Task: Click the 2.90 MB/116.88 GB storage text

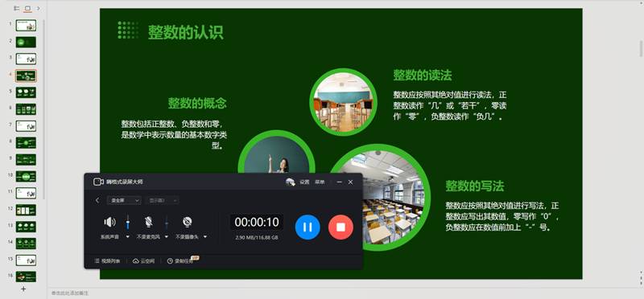Action: click(257, 237)
